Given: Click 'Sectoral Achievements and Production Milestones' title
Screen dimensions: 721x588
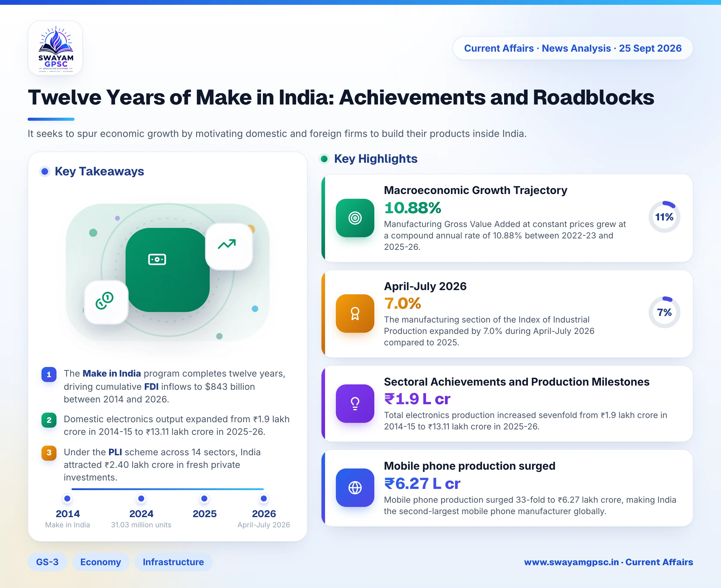Looking at the screenshot, I should (517, 382).
